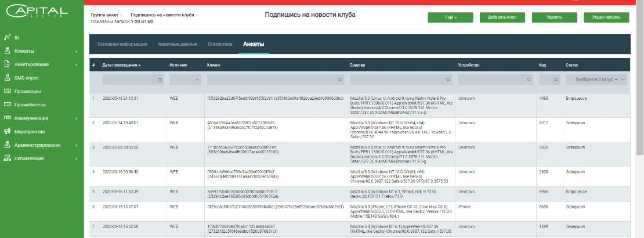The image size is (644, 238).
Task: Click code cell 2833
Action: pyautogui.click(x=544, y=147)
